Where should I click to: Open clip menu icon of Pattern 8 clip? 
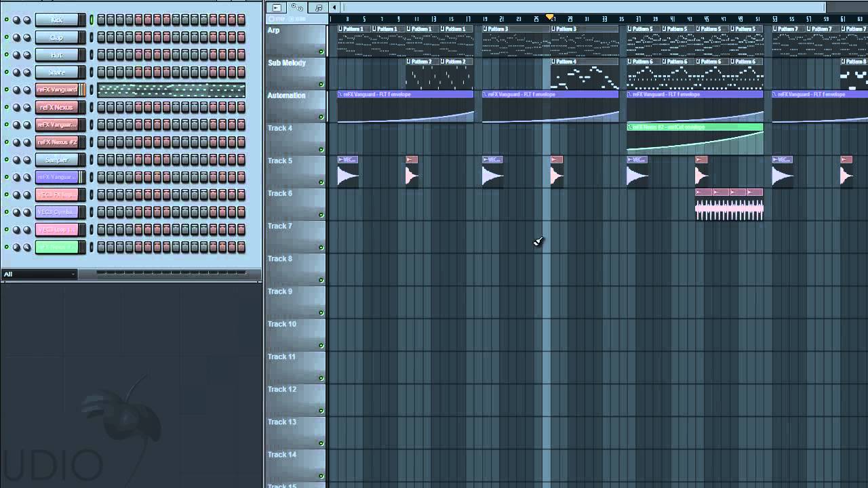tap(844, 62)
